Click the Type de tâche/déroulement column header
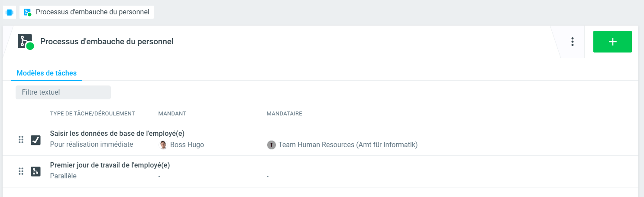 pos(93,114)
